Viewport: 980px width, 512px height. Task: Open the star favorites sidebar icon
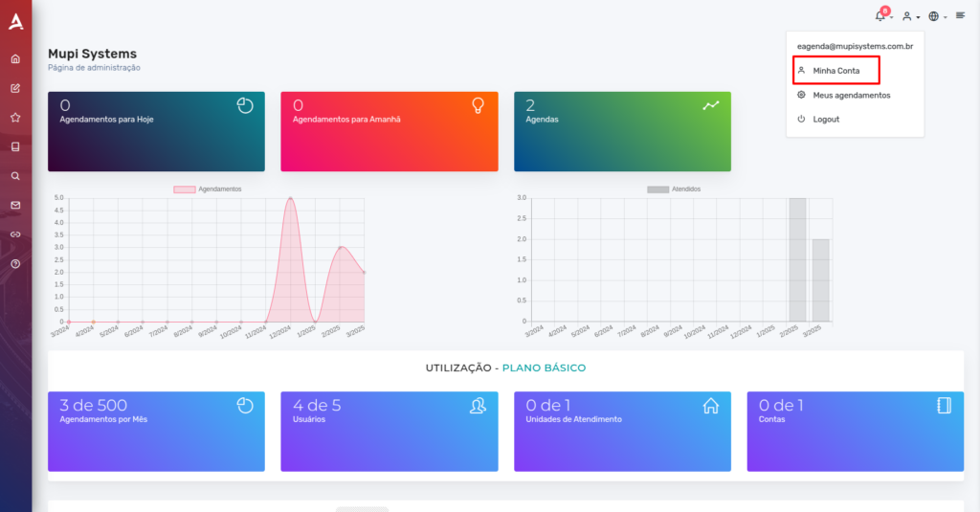coord(15,118)
